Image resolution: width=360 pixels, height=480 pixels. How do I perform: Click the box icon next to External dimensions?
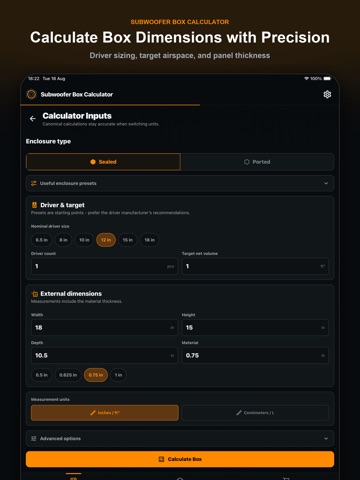35,294
